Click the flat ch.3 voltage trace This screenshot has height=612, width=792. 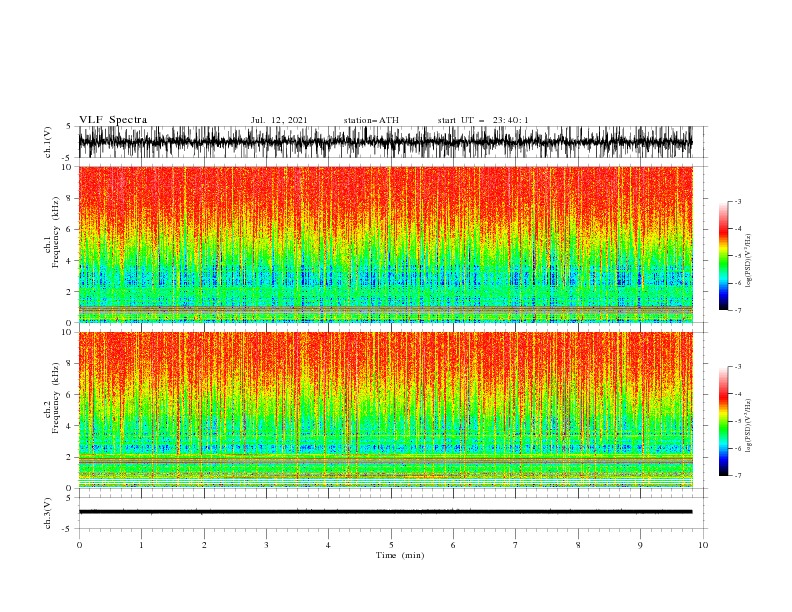click(x=385, y=512)
